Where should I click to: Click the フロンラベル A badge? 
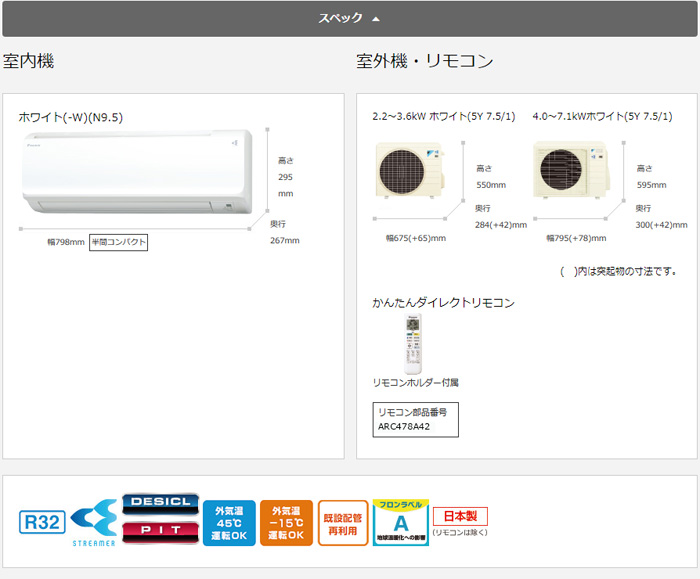click(x=401, y=522)
